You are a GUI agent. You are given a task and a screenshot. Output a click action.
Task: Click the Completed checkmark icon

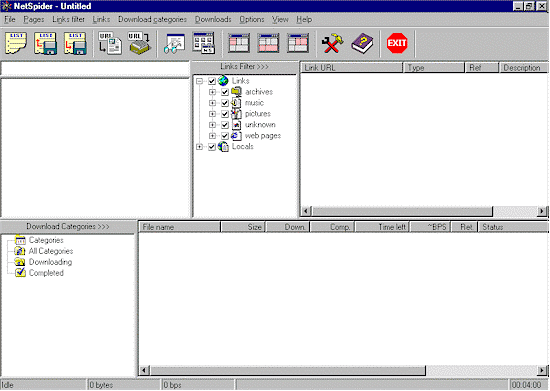point(20,272)
